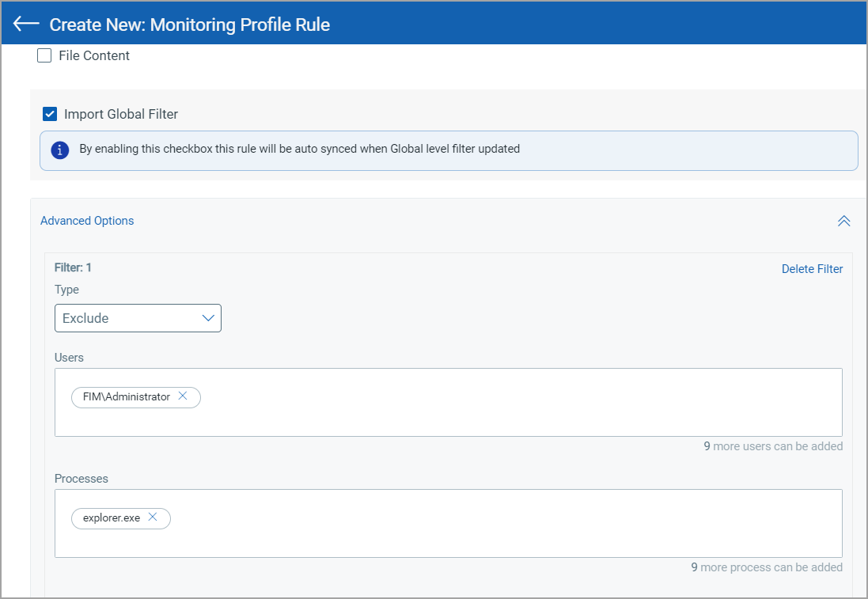Click the Import Global Filter label text
The image size is (868, 599).
tap(121, 114)
